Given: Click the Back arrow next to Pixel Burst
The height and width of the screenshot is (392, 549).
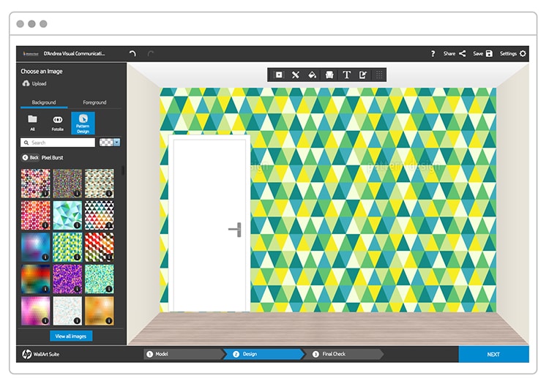Looking at the screenshot, I should [25, 157].
